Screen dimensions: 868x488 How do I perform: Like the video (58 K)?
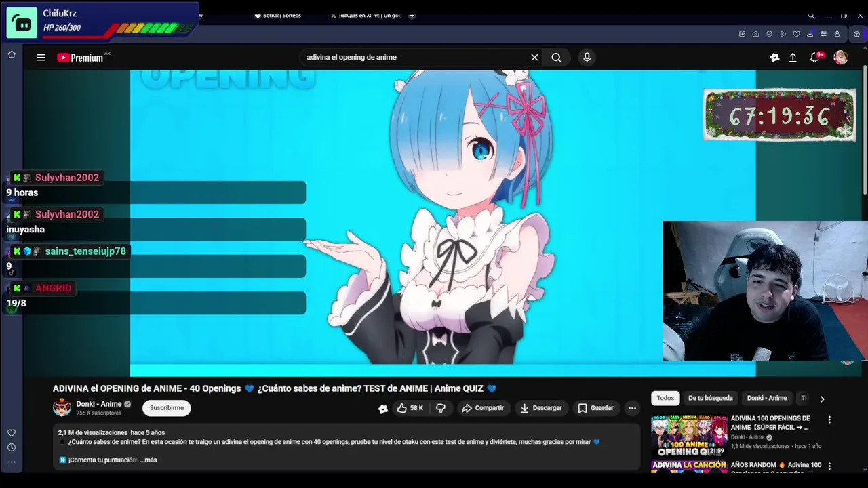pos(410,408)
